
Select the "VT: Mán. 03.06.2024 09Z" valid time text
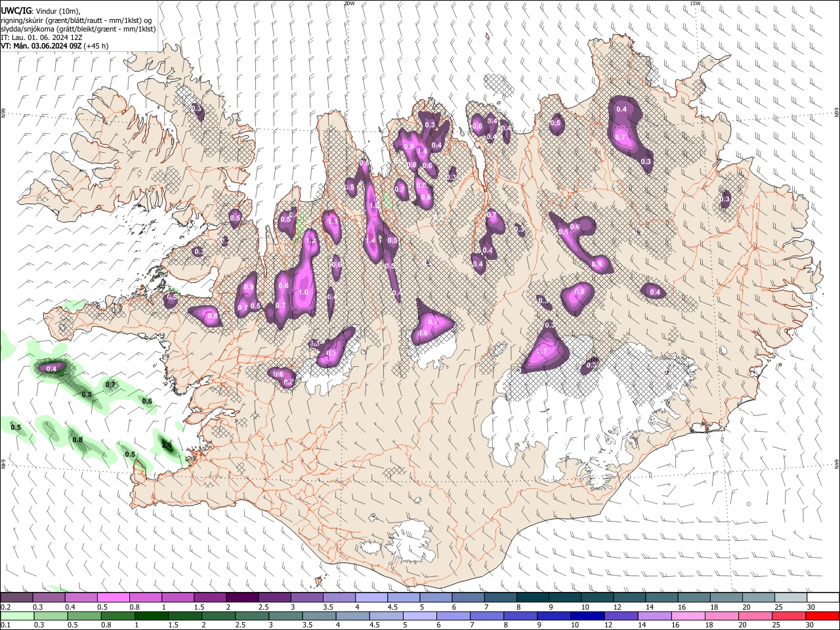pos(41,46)
